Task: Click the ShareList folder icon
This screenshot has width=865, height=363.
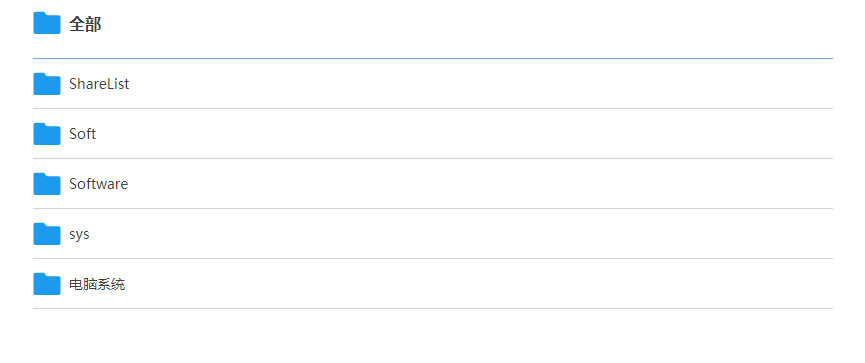Action: [47, 84]
